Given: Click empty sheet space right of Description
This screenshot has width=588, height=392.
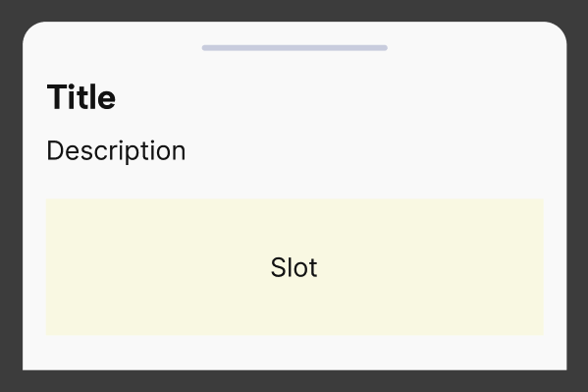Looking at the screenshot, I should (364, 151).
